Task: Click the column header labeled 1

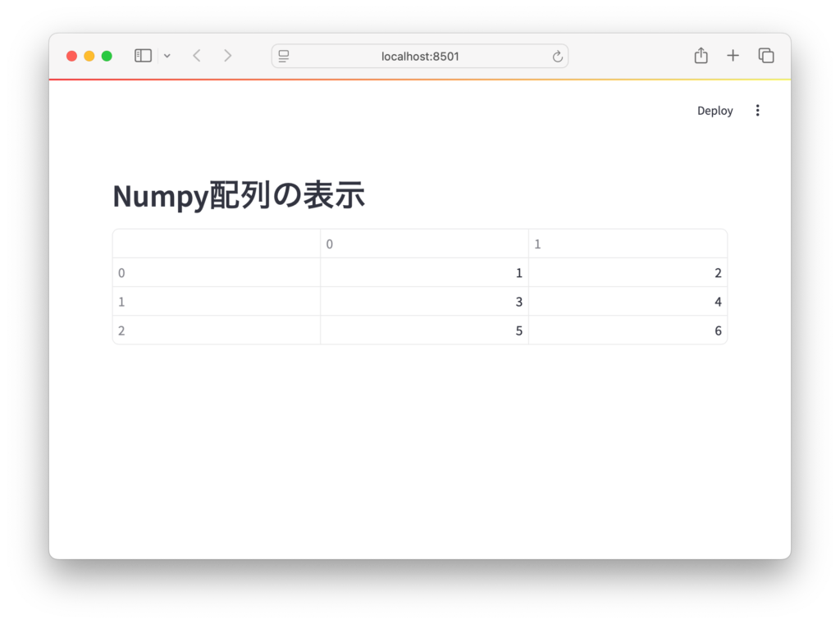Action: point(628,244)
